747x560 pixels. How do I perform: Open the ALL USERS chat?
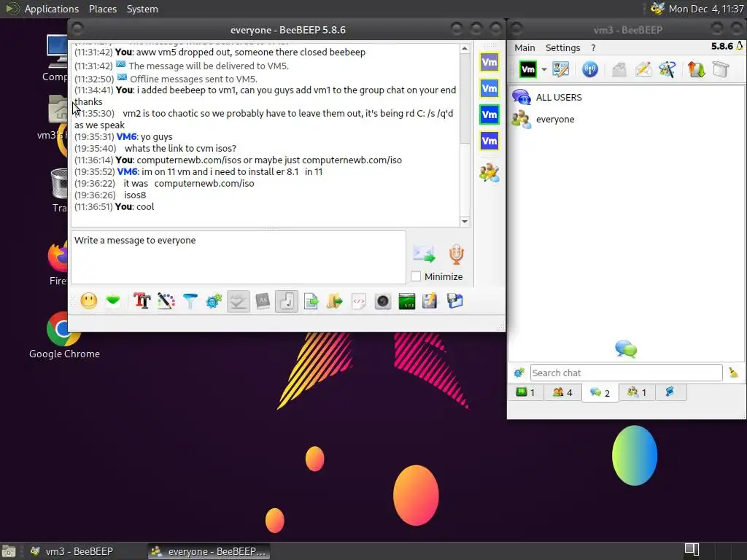(627, 97)
